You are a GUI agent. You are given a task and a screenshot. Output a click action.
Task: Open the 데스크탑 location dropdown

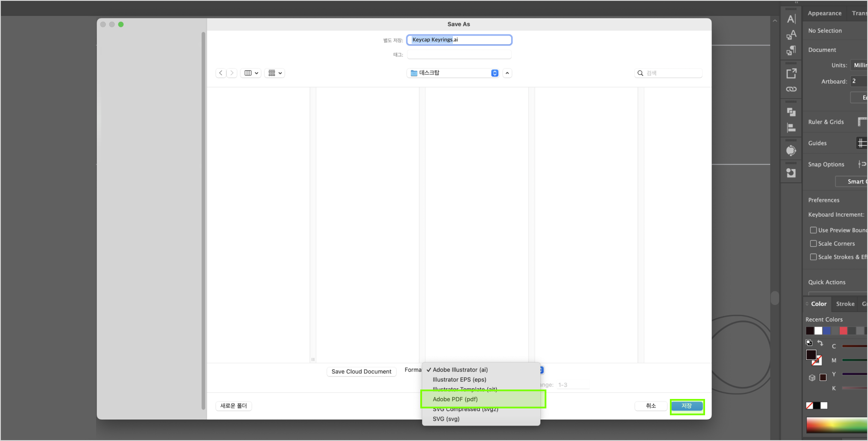(x=454, y=73)
